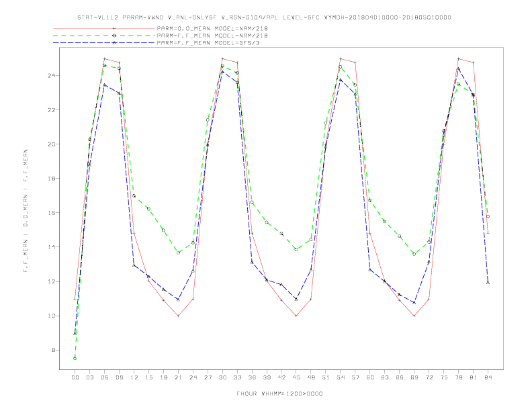Screen dimensions: 532x411
Task: Click y-axis tick label 10
Action: click(52, 316)
